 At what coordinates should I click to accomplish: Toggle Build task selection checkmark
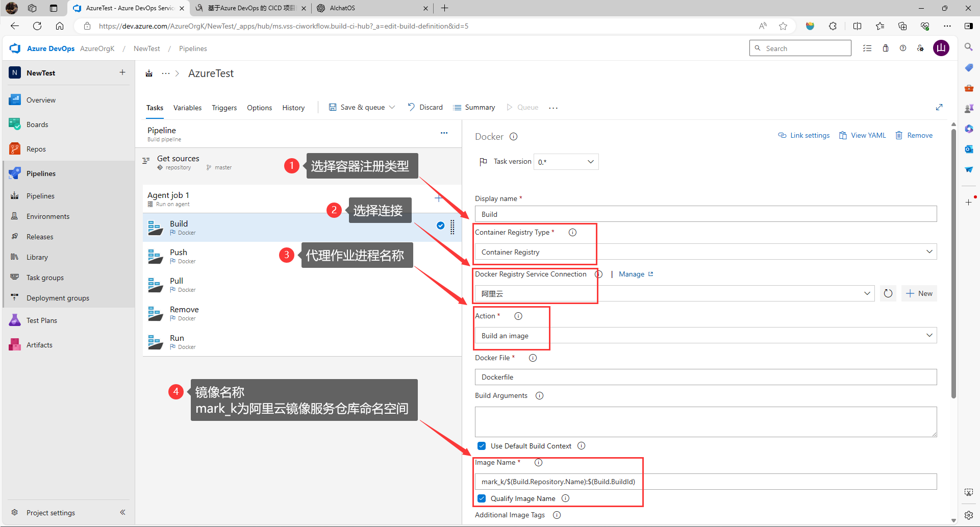[x=440, y=225]
